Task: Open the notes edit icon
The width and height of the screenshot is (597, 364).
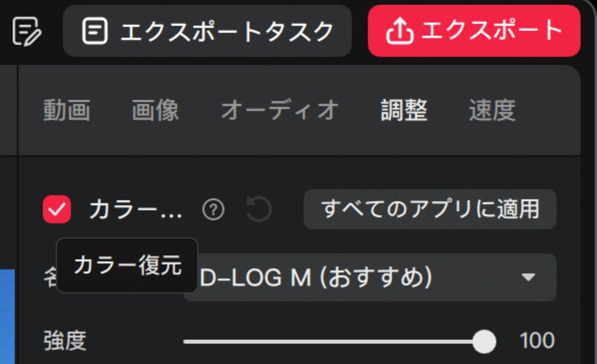Action: tap(27, 31)
